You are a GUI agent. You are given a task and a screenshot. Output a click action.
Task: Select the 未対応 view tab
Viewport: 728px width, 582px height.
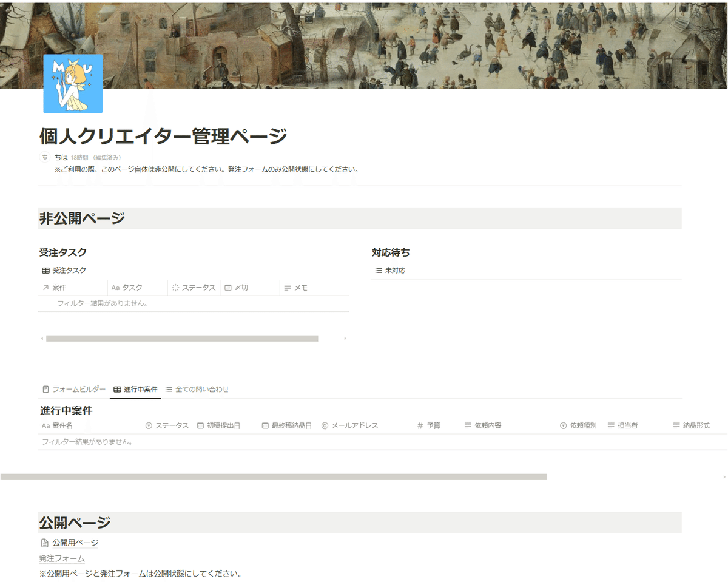(x=389, y=271)
